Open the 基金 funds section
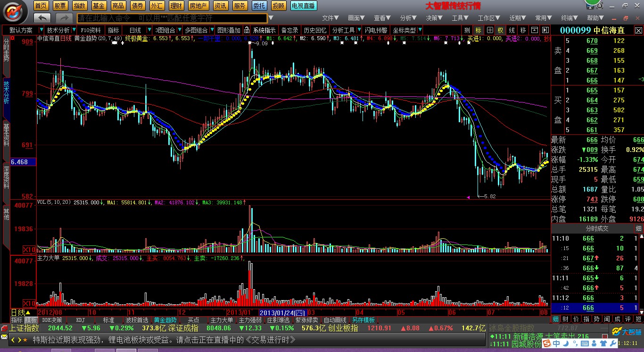 click(x=99, y=6)
